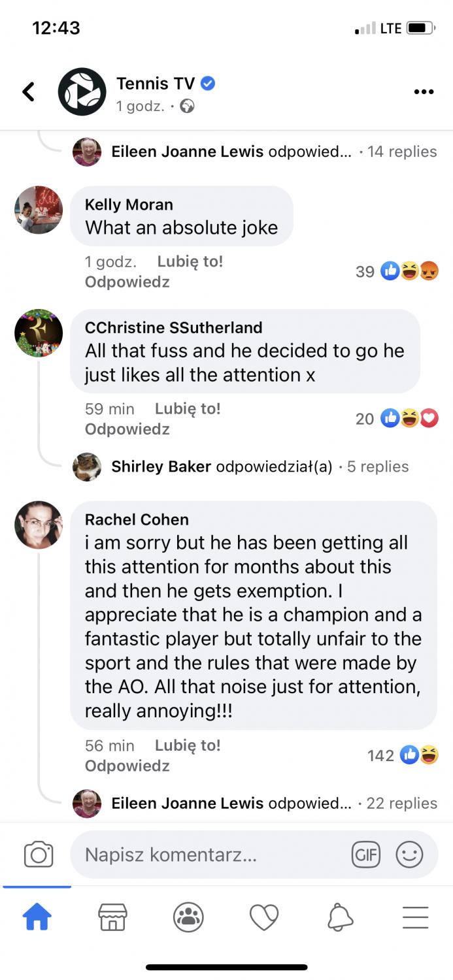Like Kelly Moran's comment with Lubię to!
The width and height of the screenshot is (453, 980).
coord(190,262)
